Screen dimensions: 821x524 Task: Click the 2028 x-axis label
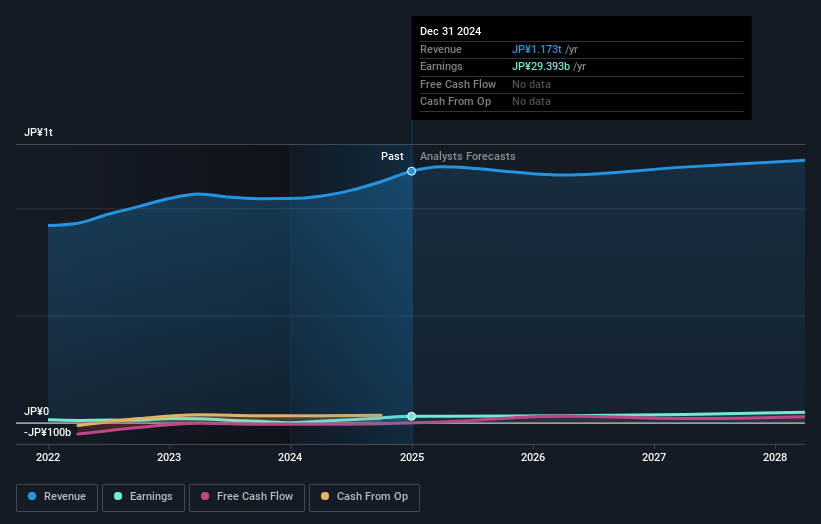tap(775, 458)
